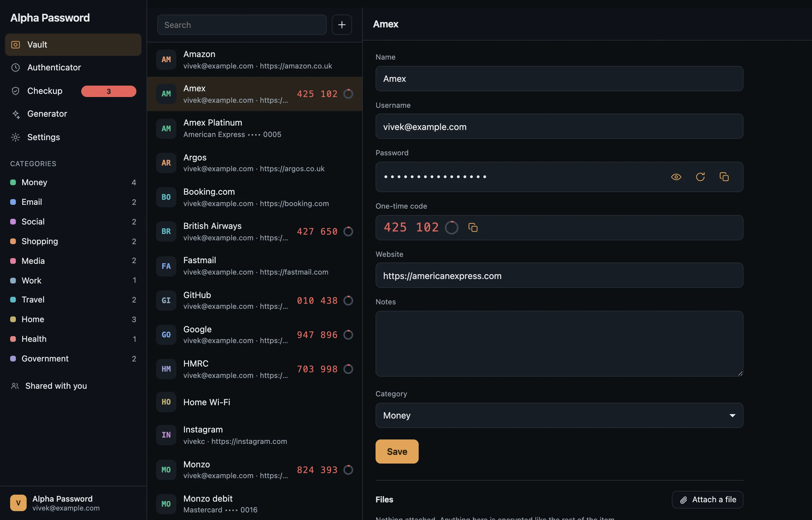Screen dimensions: 812x520
Task: Click the Password field dots
Action: pos(435,177)
